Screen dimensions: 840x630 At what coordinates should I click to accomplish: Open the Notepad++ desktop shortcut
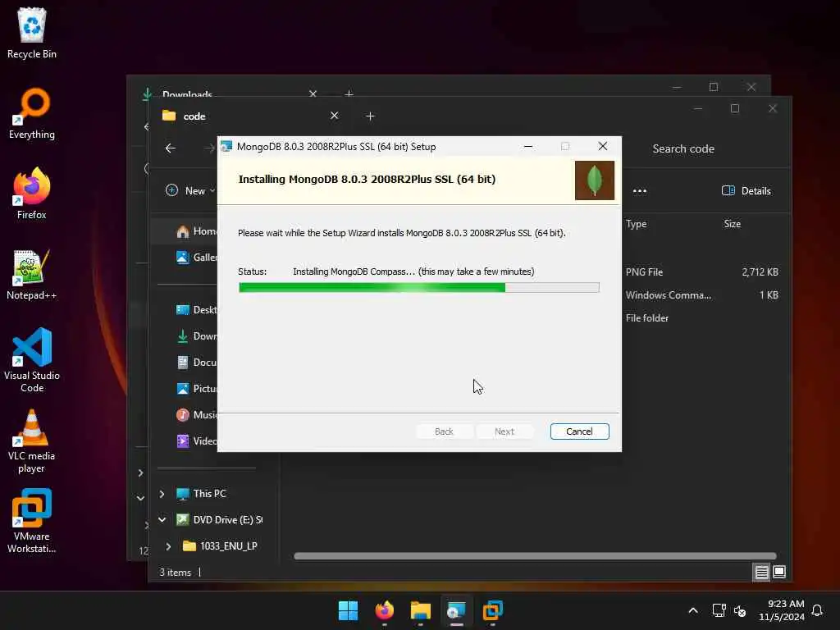(32, 274)
